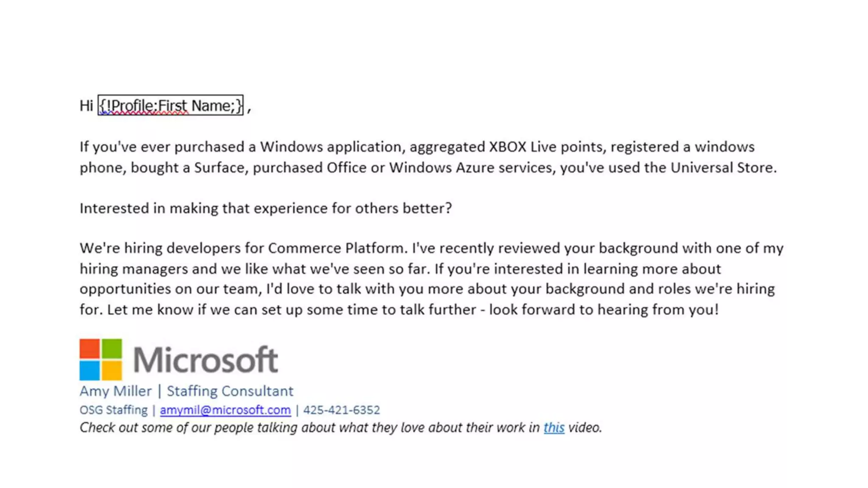Click the Amy Miller name in signature
This screenshot has height=488, width=868.
115,391
